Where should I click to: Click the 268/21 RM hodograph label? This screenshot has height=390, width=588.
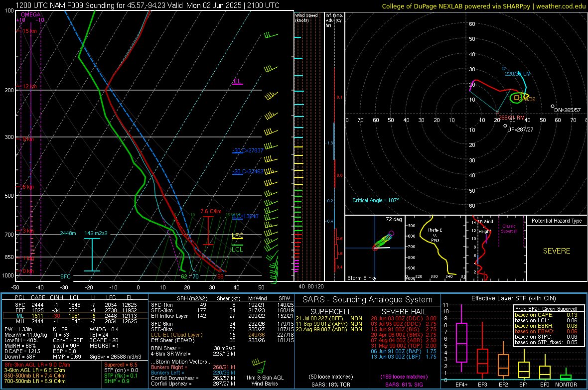point(511,118)
